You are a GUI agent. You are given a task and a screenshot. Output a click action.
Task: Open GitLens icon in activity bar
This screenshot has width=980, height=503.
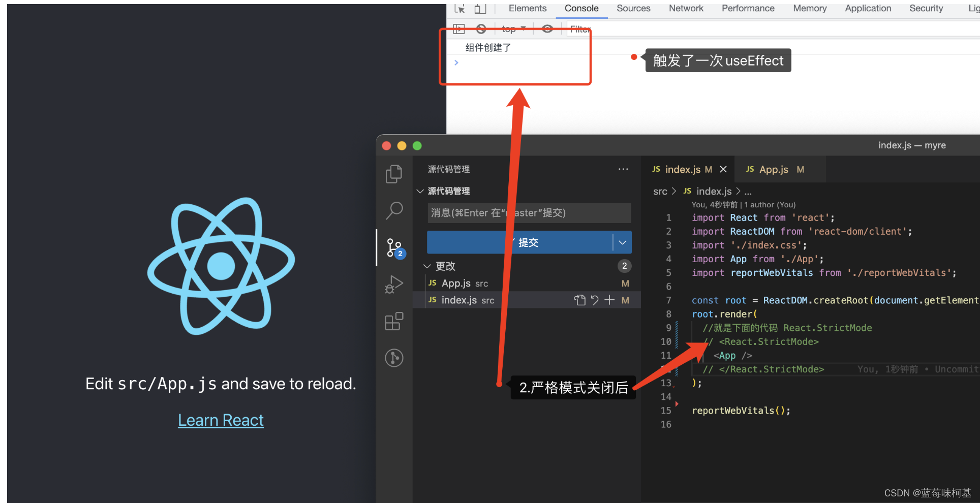(394, 358)
